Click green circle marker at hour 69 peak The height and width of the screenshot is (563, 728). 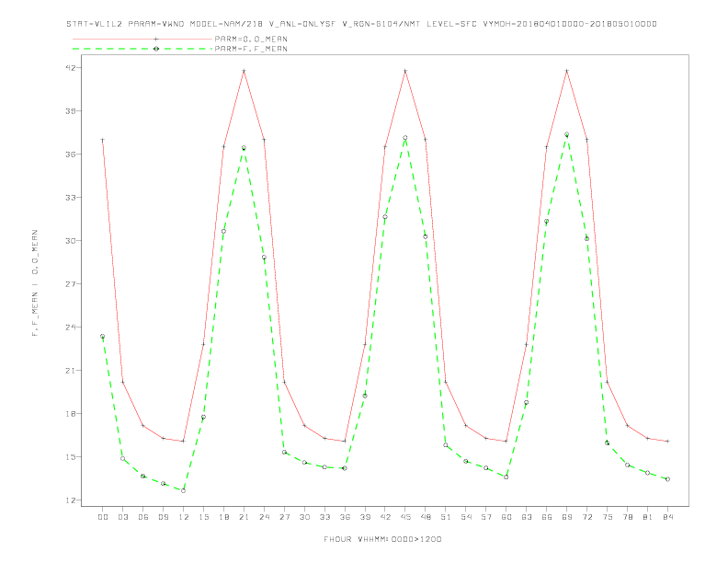pyautogui.click(x=567, y=134)
